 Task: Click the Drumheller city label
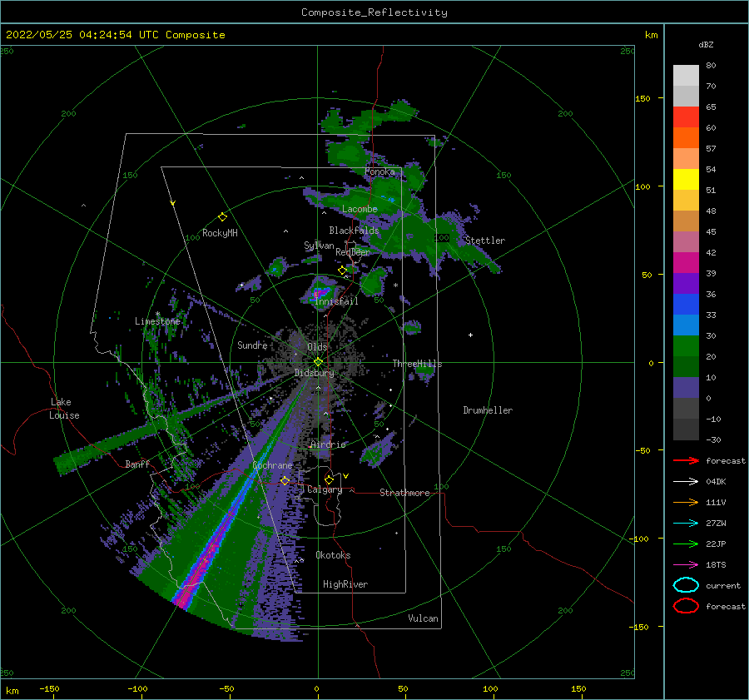tap(488, 410)
